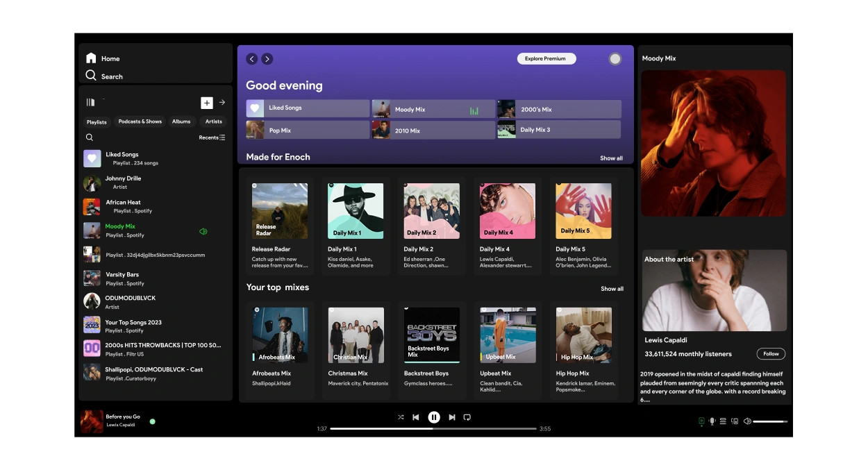Skip to next track
Image resolution: width=868 pixels, height=470 pixels.
click(x=452, y=417)
